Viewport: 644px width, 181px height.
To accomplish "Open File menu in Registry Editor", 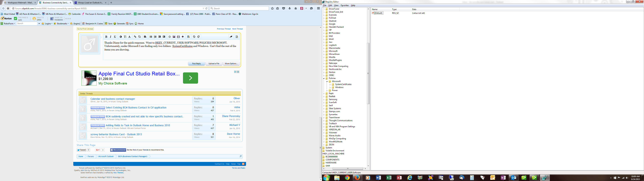I will coord(325,5).
